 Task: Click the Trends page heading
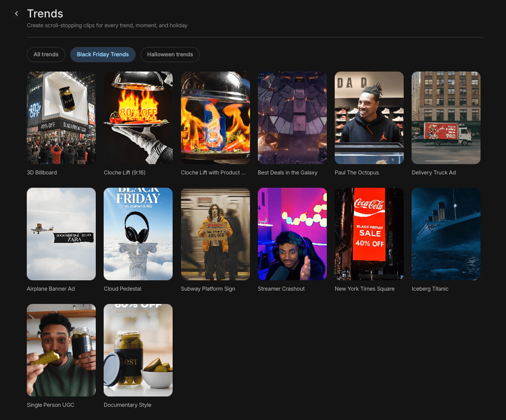click(45, 13)
